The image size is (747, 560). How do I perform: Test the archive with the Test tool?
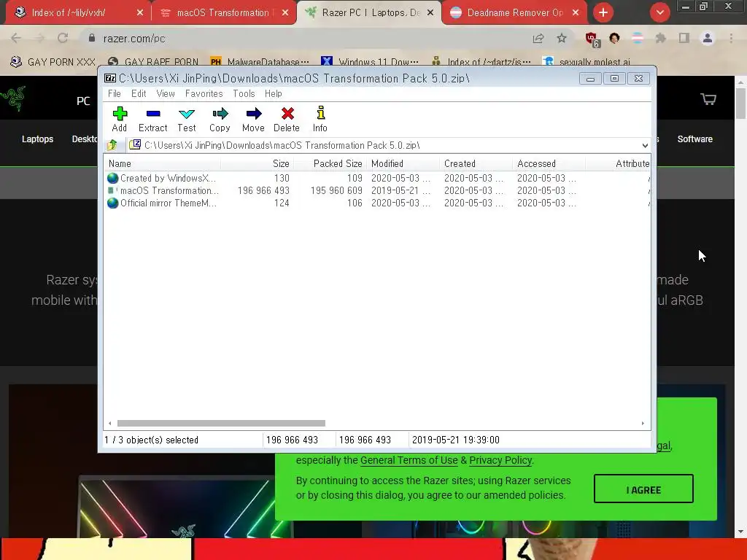[186, 119]
